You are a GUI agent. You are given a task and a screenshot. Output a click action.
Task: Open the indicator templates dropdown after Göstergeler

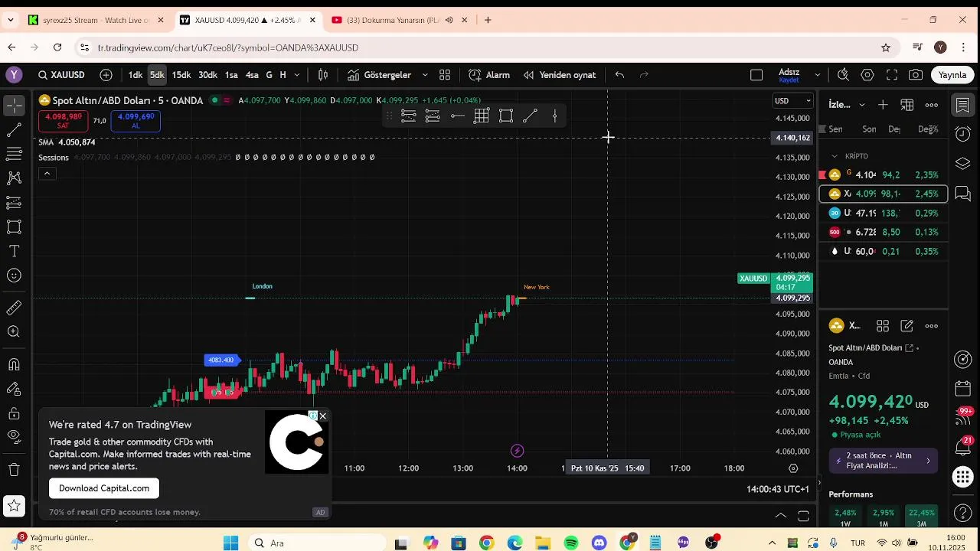pyautogui.click(x=425, y=75)
